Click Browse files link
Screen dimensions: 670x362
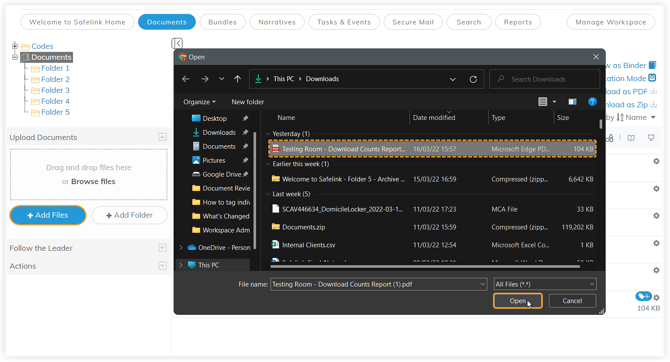point(93,182)
